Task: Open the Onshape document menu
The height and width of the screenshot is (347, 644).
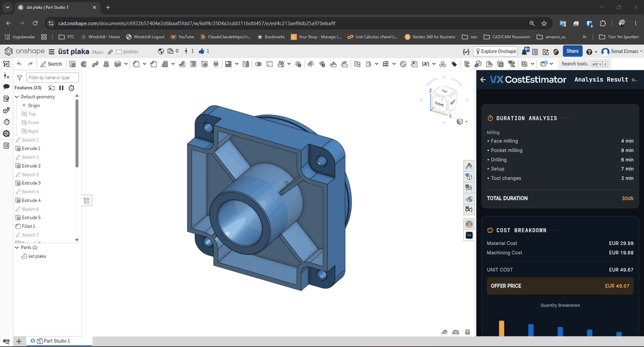Action: (51, 51)
